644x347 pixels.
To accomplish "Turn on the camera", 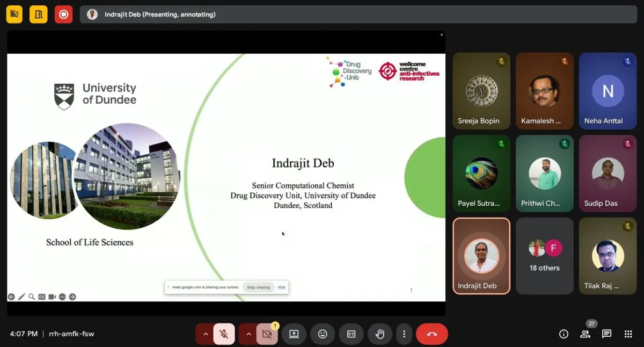I will (x=267, y=334).
